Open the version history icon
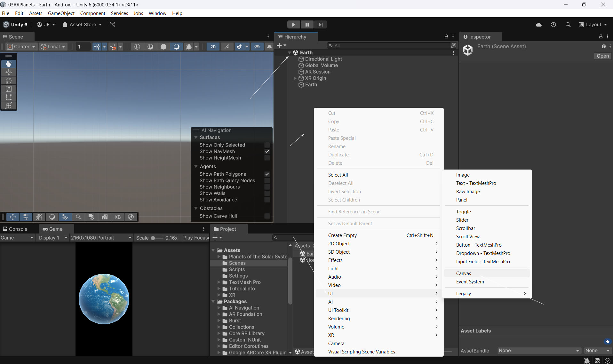The height and width of the screenshot is (364, 613). (553, 25)
